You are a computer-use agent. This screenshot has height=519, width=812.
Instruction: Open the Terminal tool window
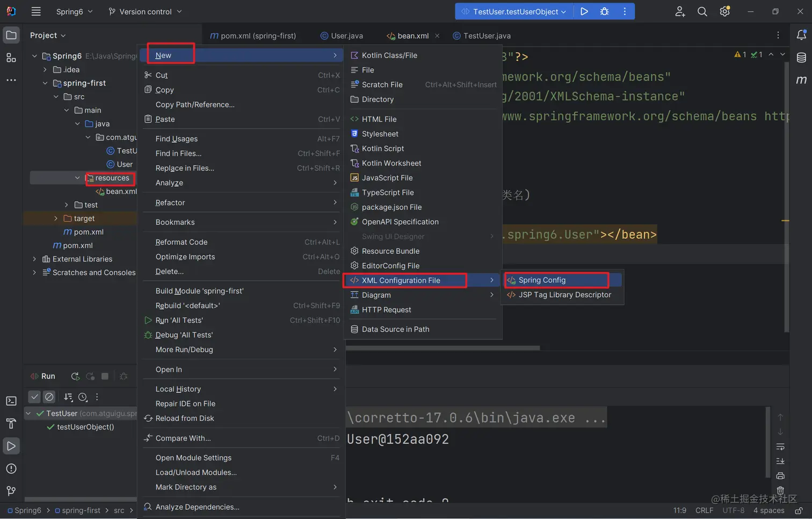coord(11,401)
